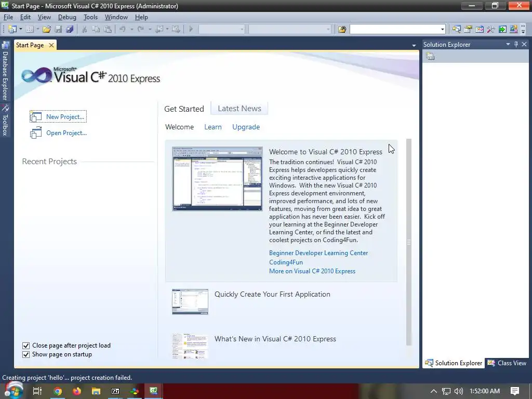The width and height of the screenshot is (532, 399).
Task: Click the Find in Files icon
Action: (x=342, y=29)
